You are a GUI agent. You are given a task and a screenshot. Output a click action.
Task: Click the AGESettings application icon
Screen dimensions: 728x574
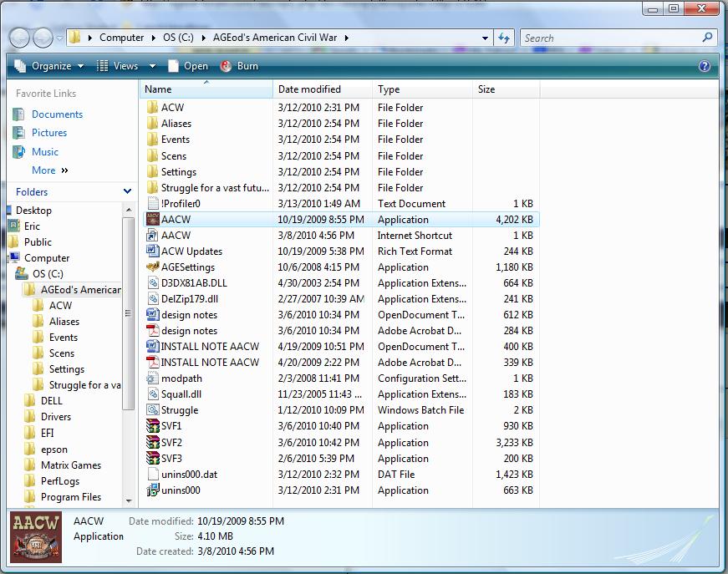(152, 267)
